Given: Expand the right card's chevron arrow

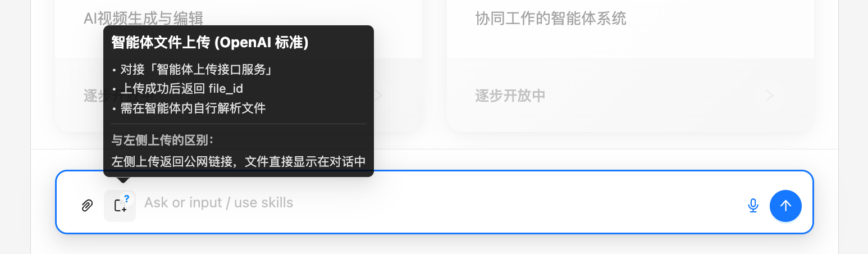Looking at the screenshot, I should click(770, 96).
